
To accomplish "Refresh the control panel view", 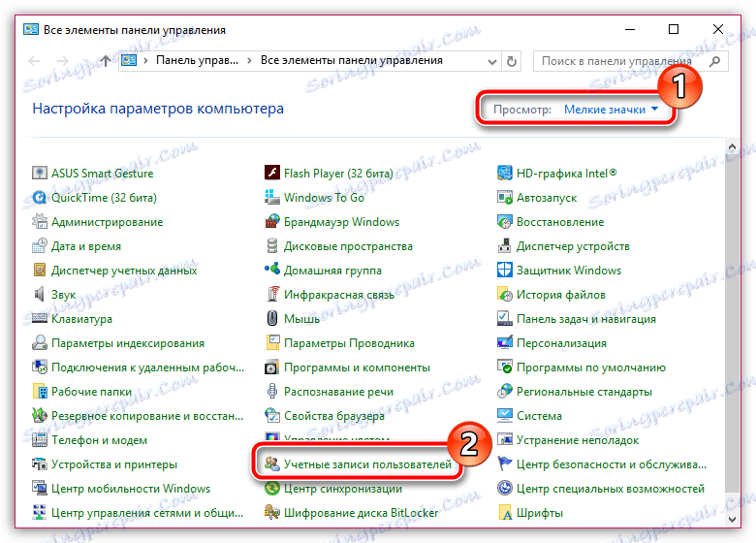I will [x=512, y=61].
